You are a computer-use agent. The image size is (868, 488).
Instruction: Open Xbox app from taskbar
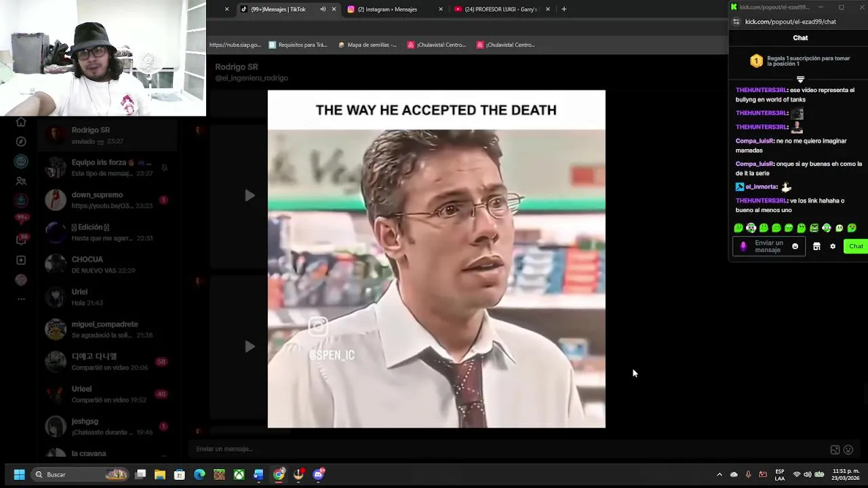coord(239,474)
